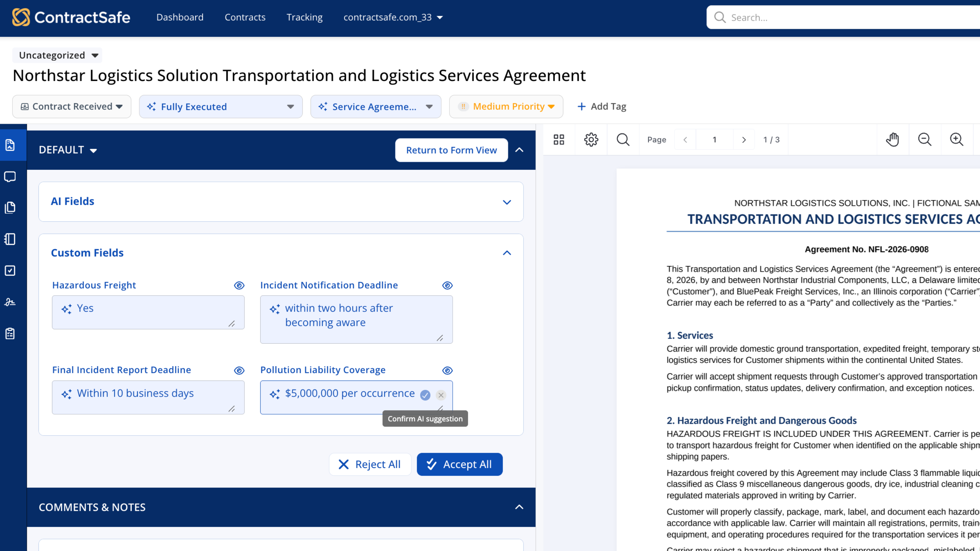The width and height of the screenshot is (980, 551).
Task: Toggle visibility for Hazardous Freight field
Action: pos(239,285)
